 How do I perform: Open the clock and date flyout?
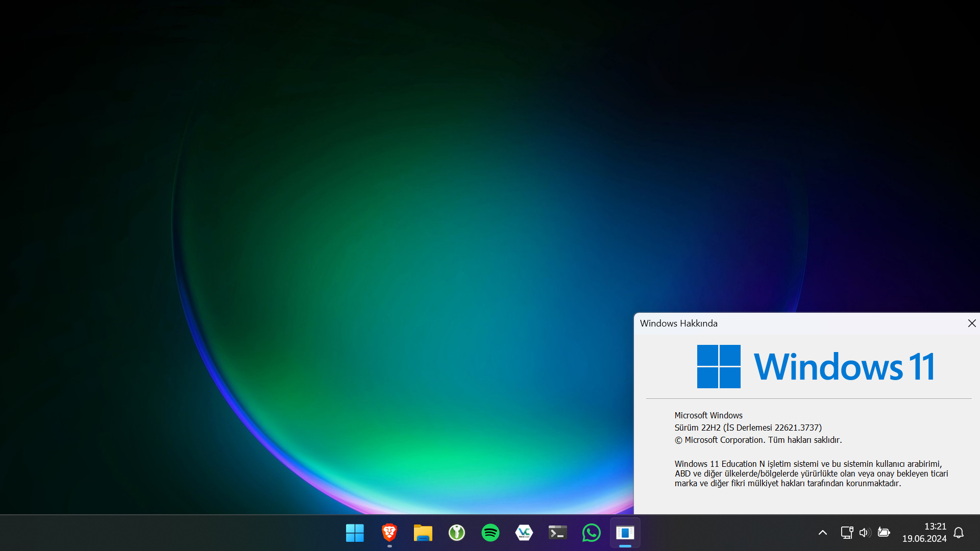tap(924, 533)
